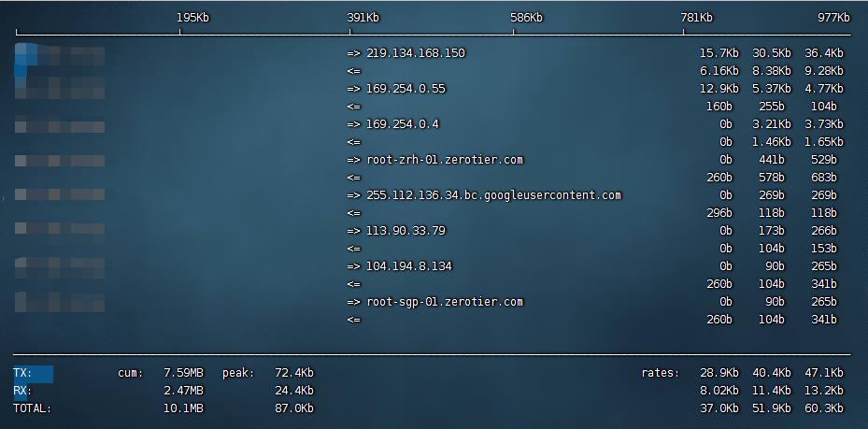Select host 169.254.0.55

click(406, 89)
